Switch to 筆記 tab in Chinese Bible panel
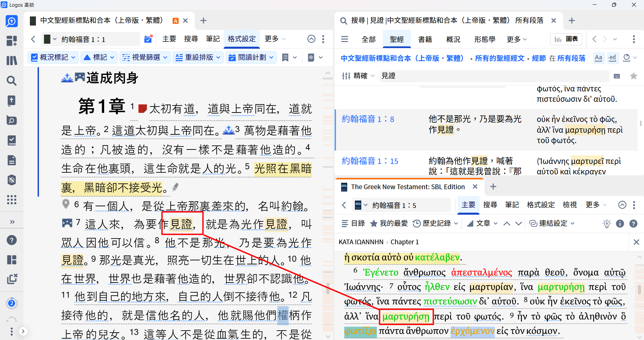The image size is (644, 340). [x=213, y=39]
